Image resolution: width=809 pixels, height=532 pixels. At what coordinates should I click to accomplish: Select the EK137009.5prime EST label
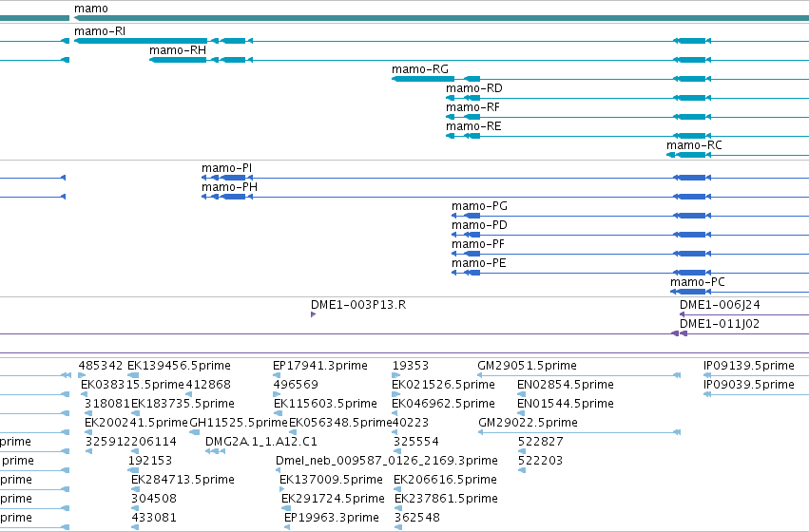(331, 481)
